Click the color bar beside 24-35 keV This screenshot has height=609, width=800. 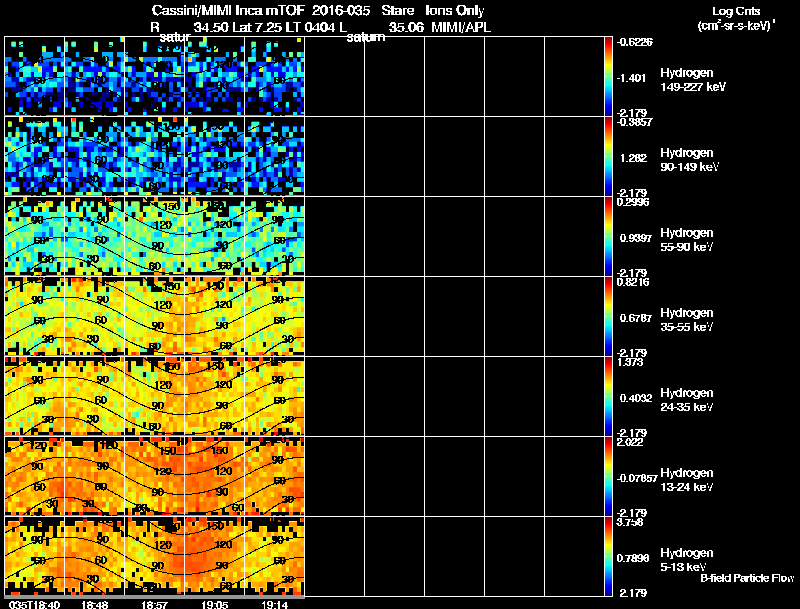tap(608, 397)
